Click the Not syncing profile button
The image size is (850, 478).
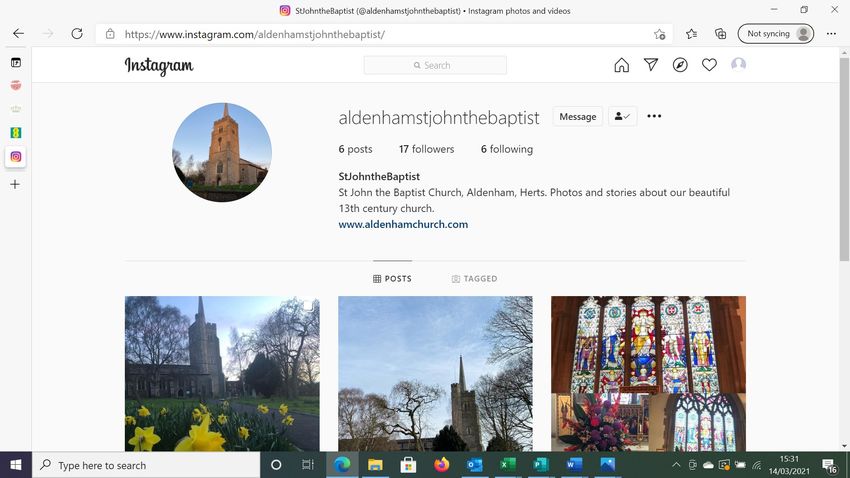776,34
